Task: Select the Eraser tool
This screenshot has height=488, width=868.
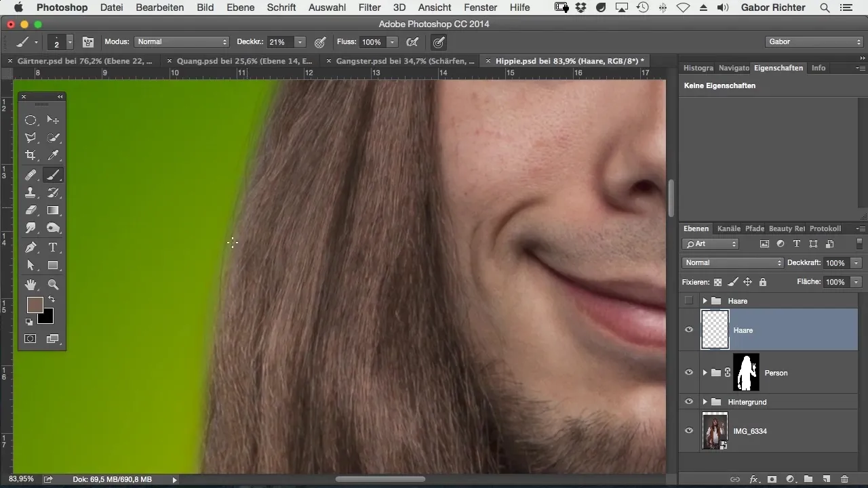Action: tap(31, 210)
